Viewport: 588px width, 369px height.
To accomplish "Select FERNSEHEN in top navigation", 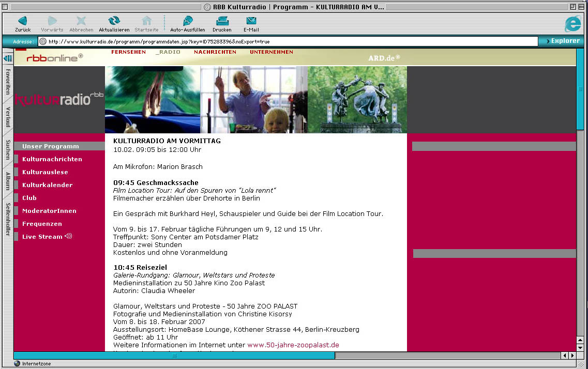I will point(129,52).
